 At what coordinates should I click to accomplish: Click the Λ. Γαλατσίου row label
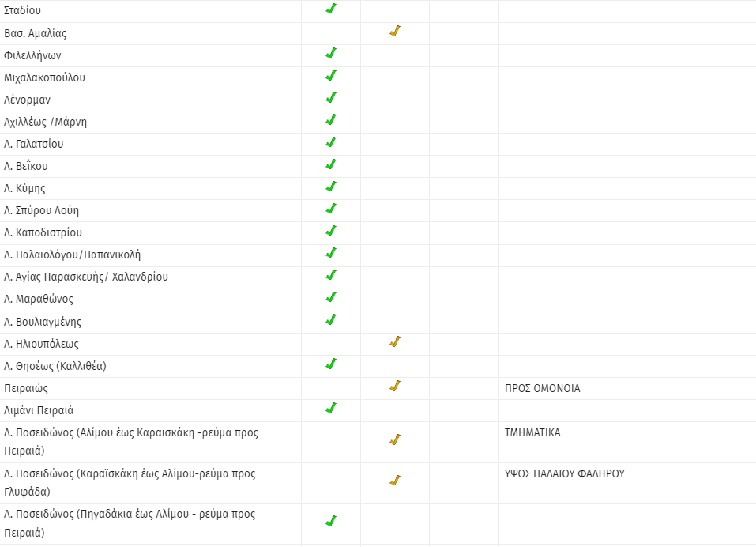pyautogui.click(x=33, y=144)
